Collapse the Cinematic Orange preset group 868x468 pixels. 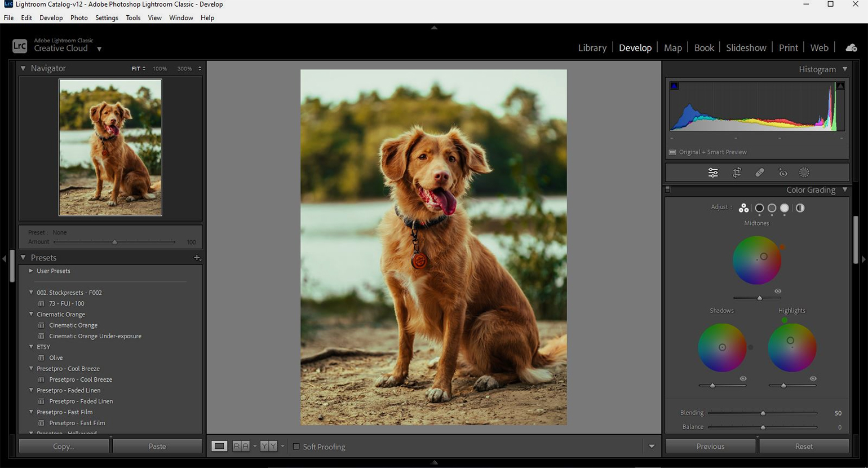coord(31,315)
